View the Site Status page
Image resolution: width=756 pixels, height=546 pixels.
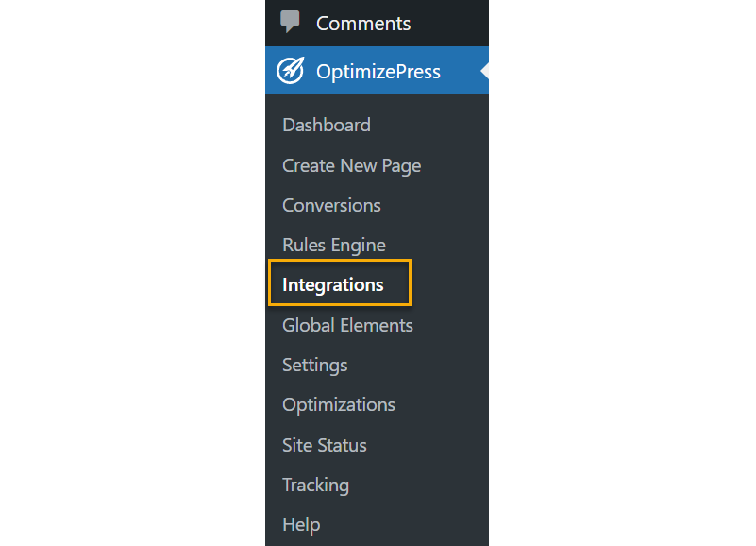pos(324,445)
